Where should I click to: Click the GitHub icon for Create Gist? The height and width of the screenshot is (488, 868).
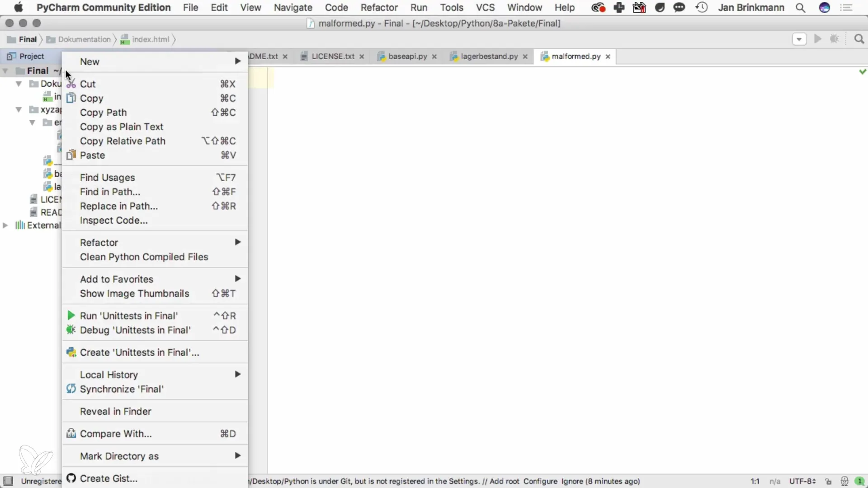click(71, 478)
